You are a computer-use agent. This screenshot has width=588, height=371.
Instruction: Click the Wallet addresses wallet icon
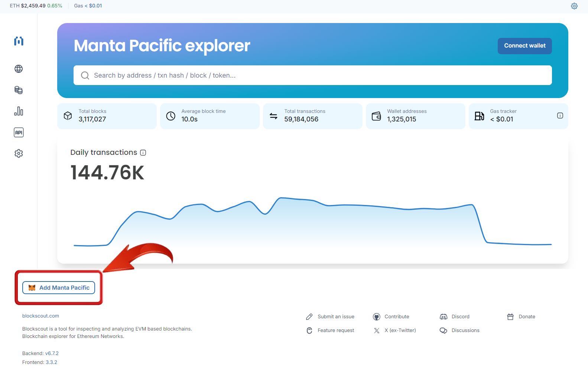click(376, 116)
